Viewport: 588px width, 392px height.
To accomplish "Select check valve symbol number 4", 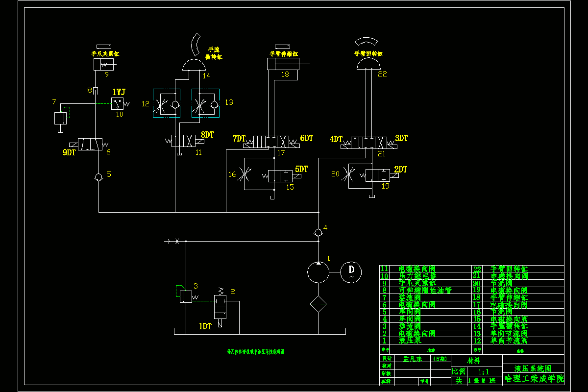I will tap(318, 232).
